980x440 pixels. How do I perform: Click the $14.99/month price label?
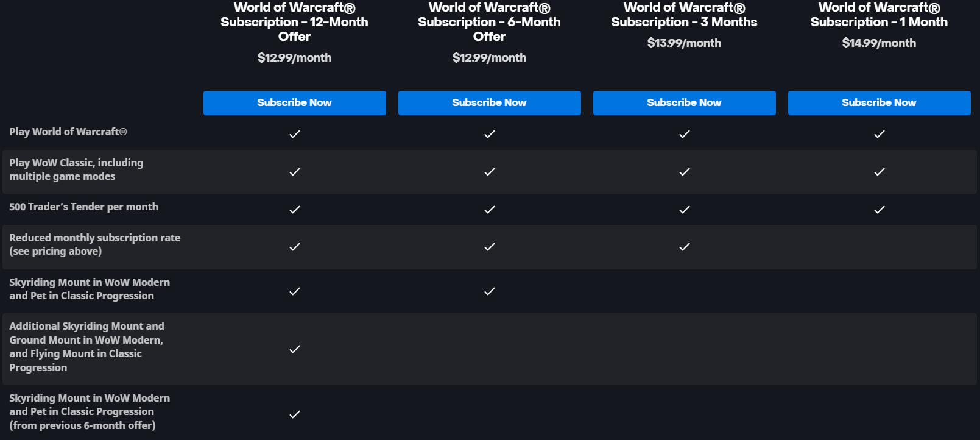[879, 43]
